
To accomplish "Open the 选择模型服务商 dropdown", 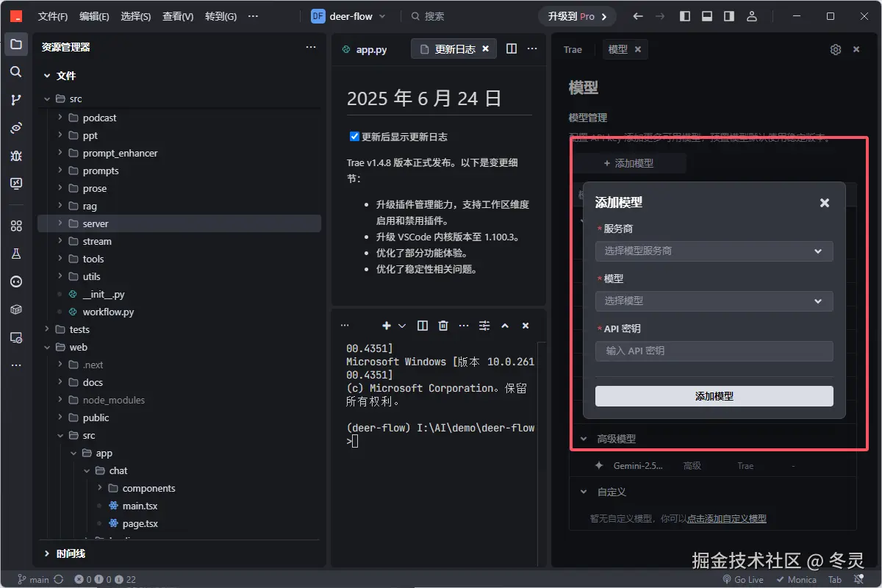I will pos(714,251).
